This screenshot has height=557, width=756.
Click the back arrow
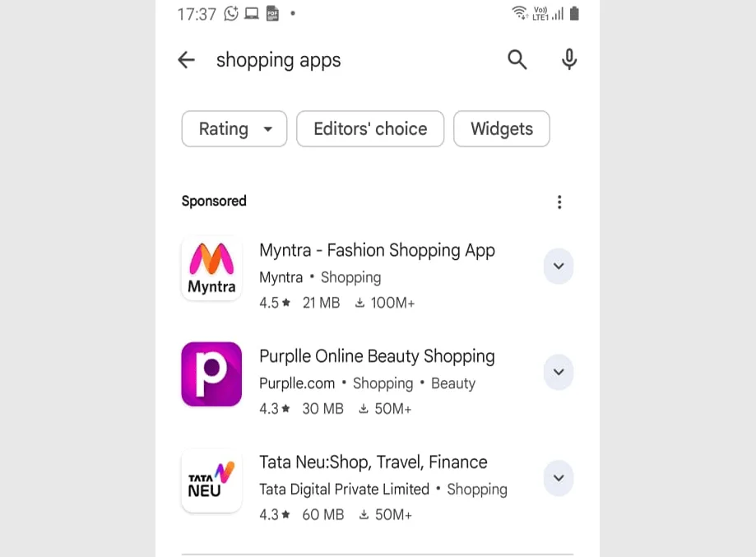(187, 59)
